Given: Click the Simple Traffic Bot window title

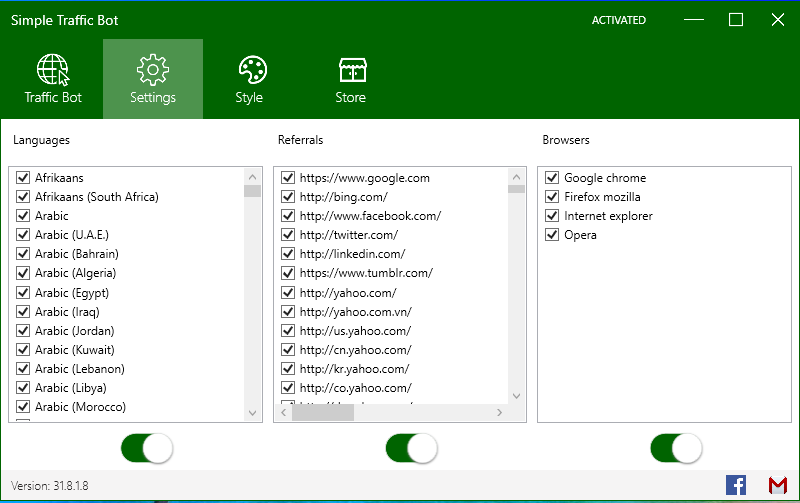Looking at the screenshot, I should tap(64, 20).
